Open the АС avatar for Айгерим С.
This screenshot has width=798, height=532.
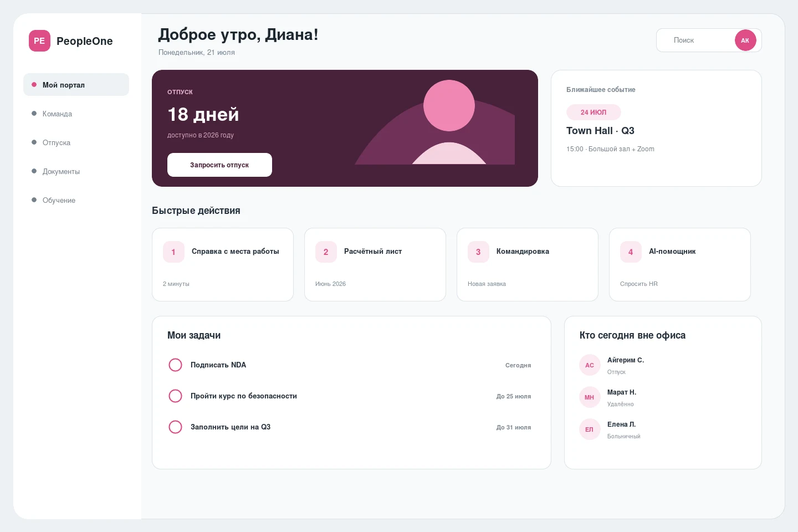(x=590, y=365)
